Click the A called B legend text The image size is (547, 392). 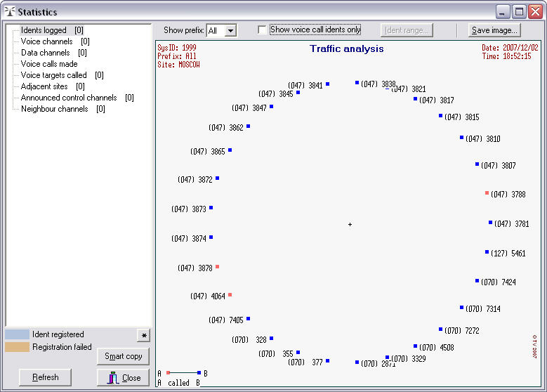point(178,383)
